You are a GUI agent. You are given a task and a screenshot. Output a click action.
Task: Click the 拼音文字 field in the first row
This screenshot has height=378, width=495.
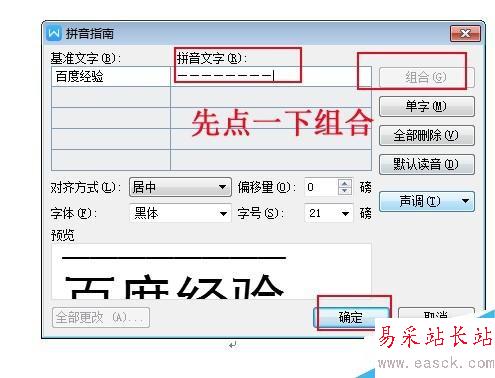(271, 77)
